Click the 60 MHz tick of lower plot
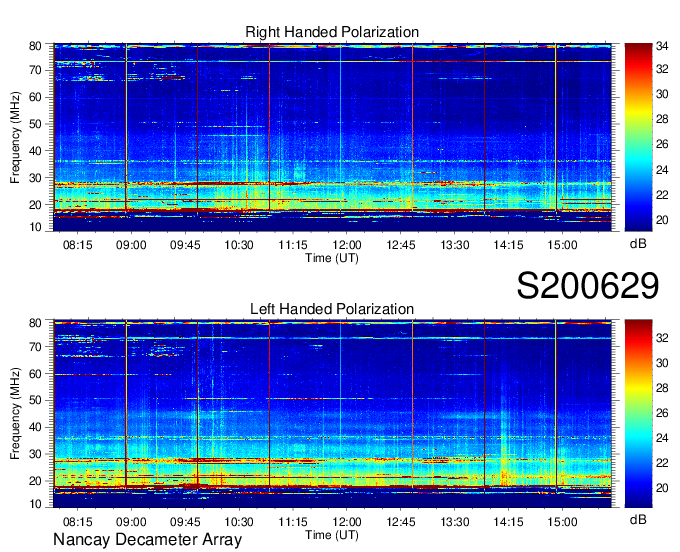The image size is (680, 552). pyautogui.click(x=35, y=373)
